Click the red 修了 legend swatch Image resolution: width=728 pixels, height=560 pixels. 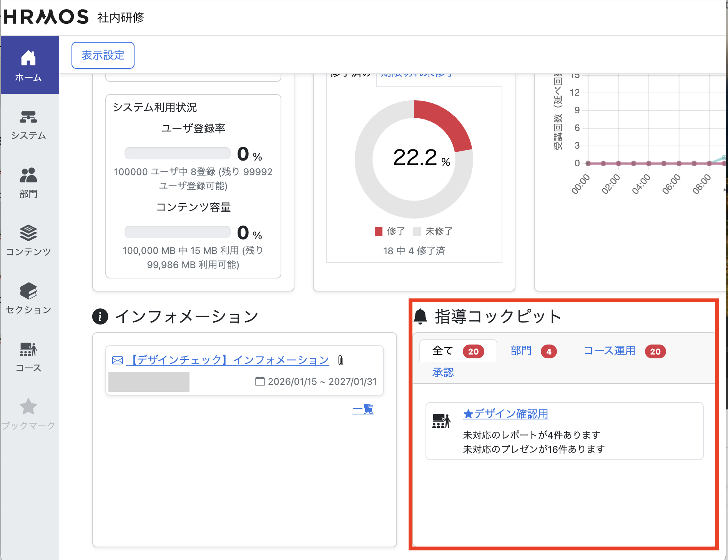point(379,232)
